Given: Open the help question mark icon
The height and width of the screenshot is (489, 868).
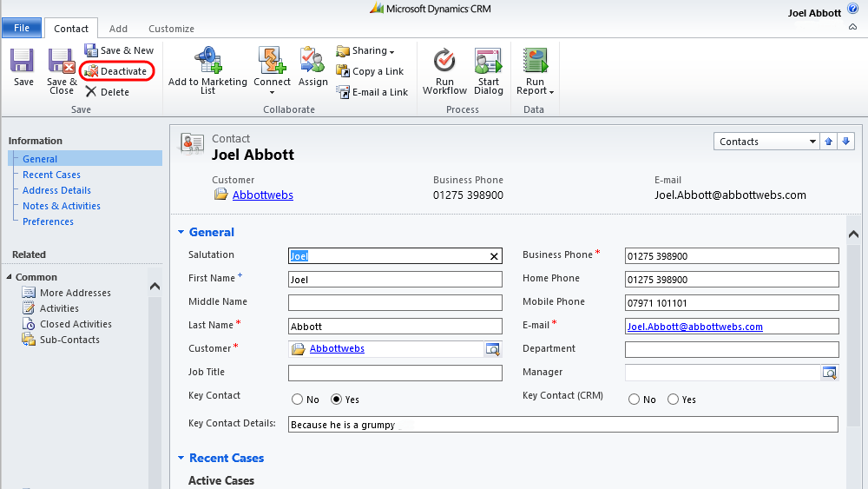Looking at the screenshot, I should pos(853,9).
